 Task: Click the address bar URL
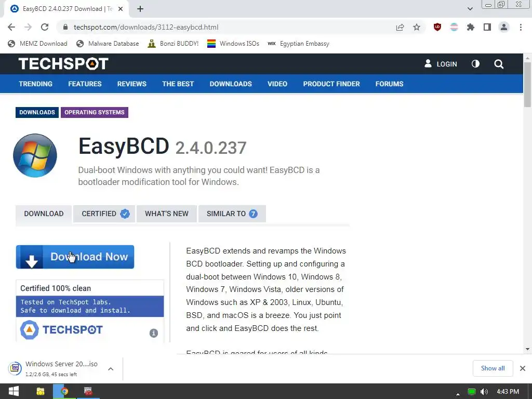[146, 27]
